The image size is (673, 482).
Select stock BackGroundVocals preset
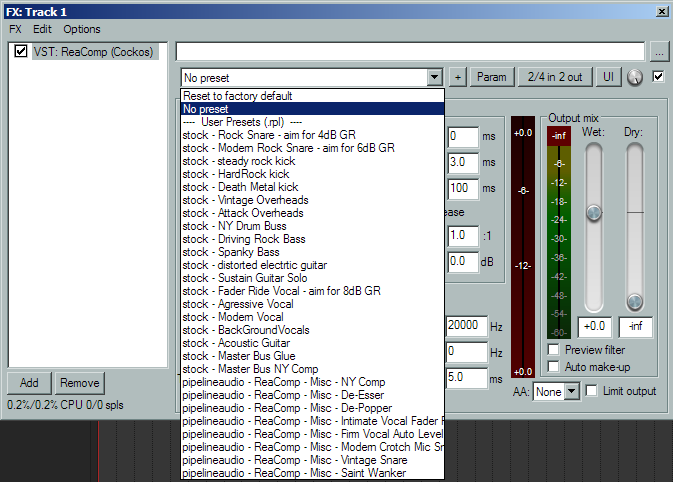pyautogui.click(x=312, y=330)
